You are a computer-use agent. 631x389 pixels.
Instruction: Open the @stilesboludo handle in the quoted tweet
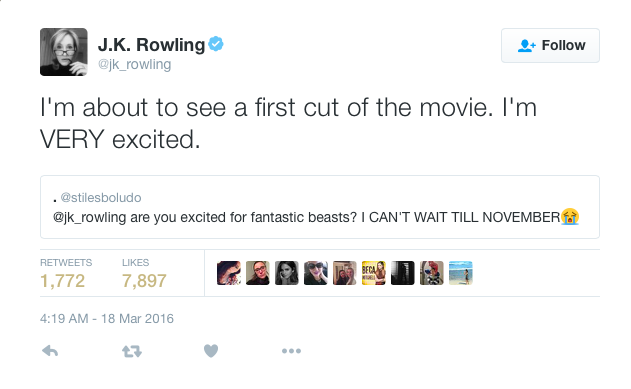click(x=101, y=198)
